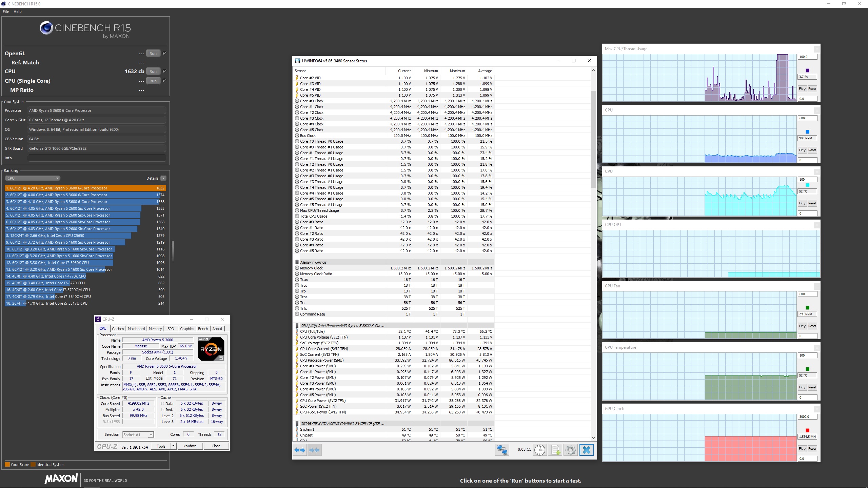Start logging with the sheet-plus icon

555,450
